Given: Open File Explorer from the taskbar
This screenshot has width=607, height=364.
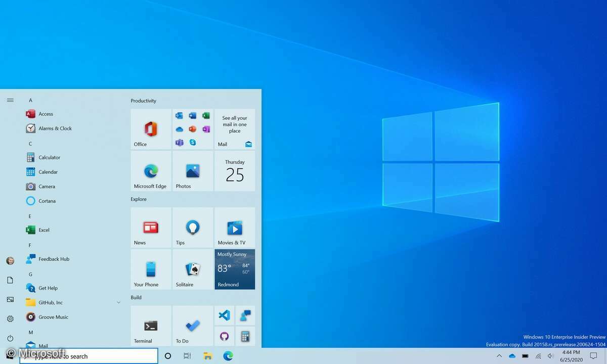Looking at the screenshot, I should click(207, 356).
